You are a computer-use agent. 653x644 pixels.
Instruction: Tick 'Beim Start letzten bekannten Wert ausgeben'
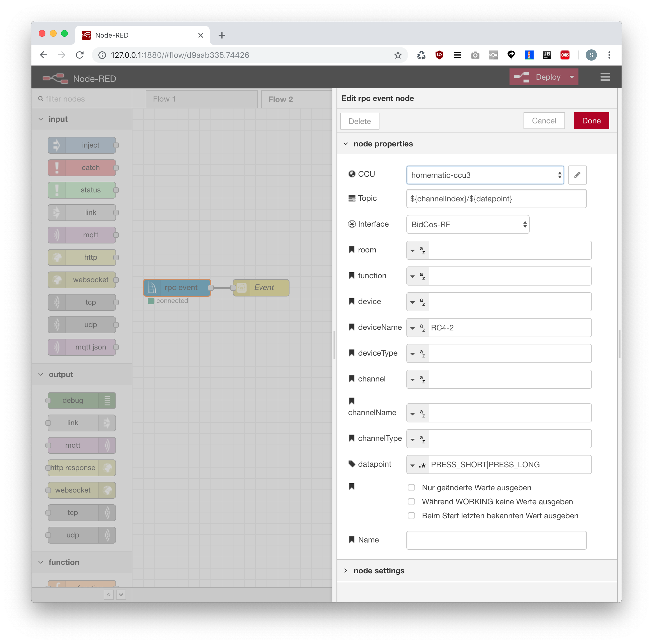(x=411, y=516)
